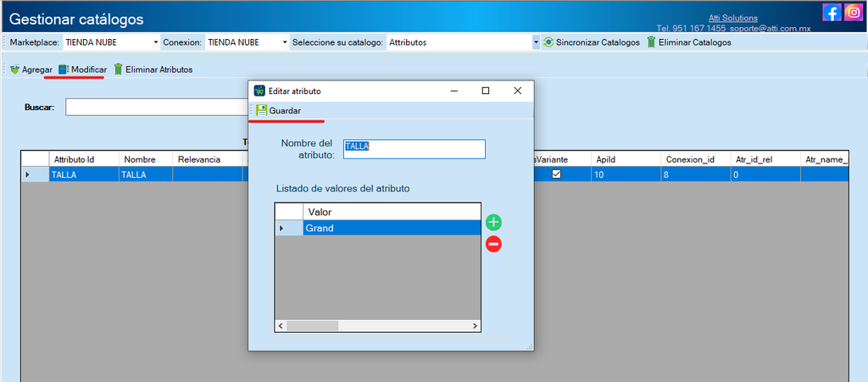Toggle the EsVariante checkbox in TALLA row

click(x=556, y=174)
